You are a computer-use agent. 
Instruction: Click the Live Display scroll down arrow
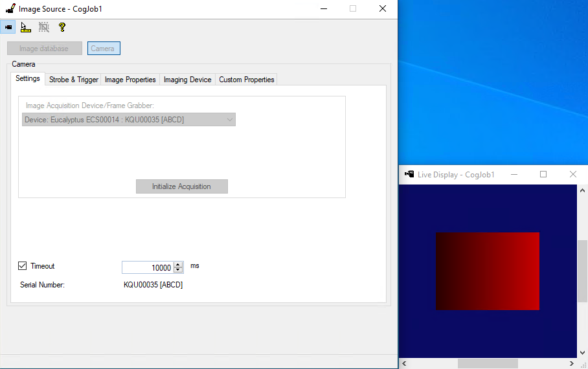(582, 353)
